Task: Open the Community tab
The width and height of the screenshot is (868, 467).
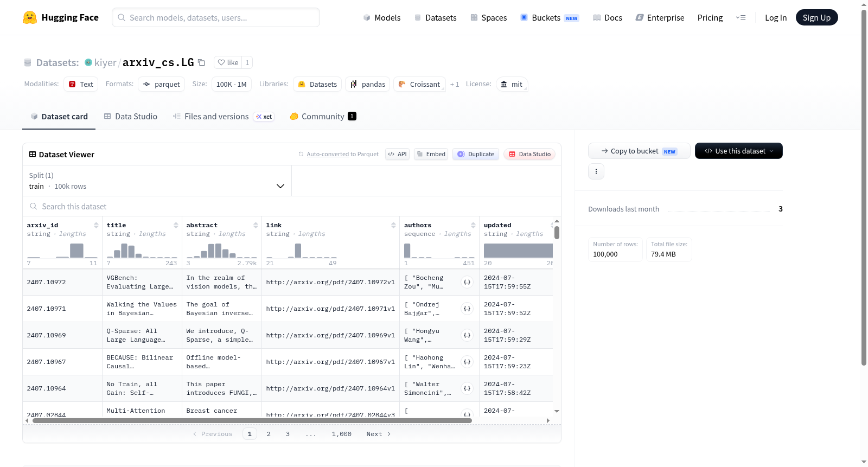Action: pyautogui.click(x=323, y=116)
